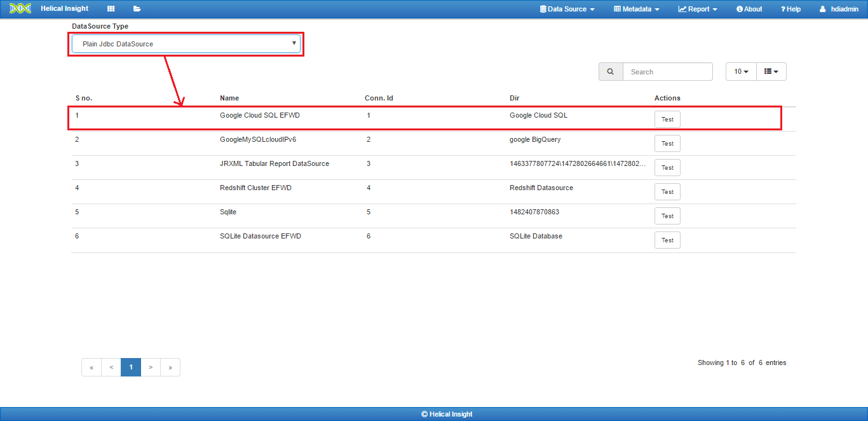The image size is (868, 421).
Task: Go to the previous page with < button
Action: (x=111, y=367)
